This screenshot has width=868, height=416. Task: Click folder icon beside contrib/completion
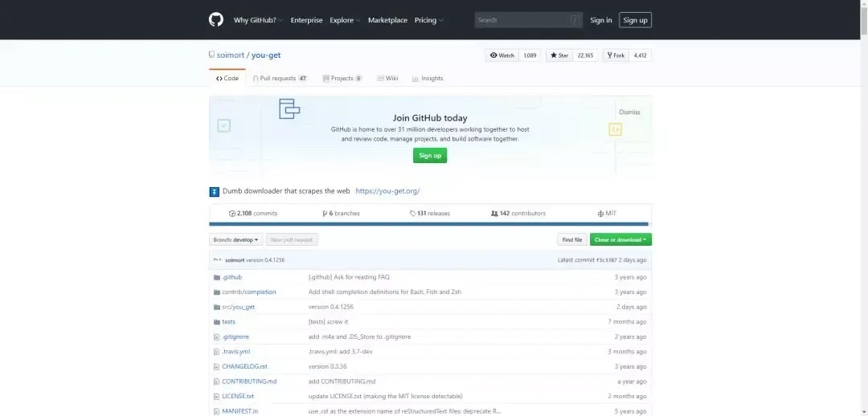(217, 292)
